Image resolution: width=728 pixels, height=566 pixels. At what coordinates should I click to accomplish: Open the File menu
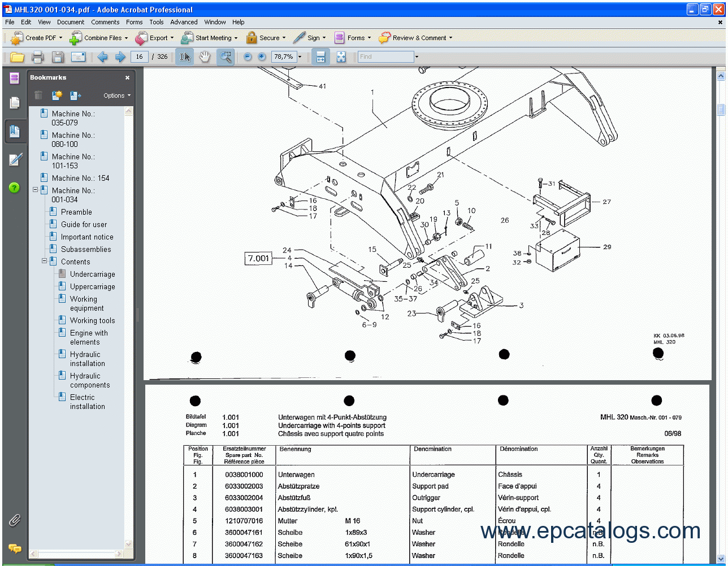[10, 22]
